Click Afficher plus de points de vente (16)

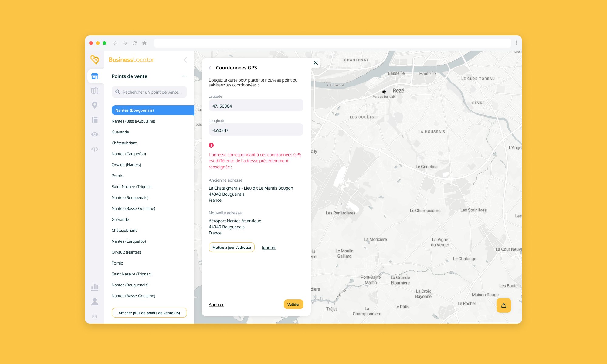click(149, 313)
